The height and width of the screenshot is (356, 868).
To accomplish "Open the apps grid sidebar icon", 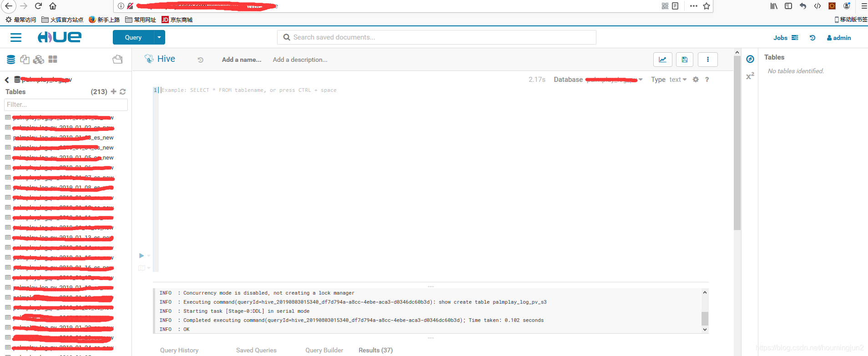I will tap(53, 60).
